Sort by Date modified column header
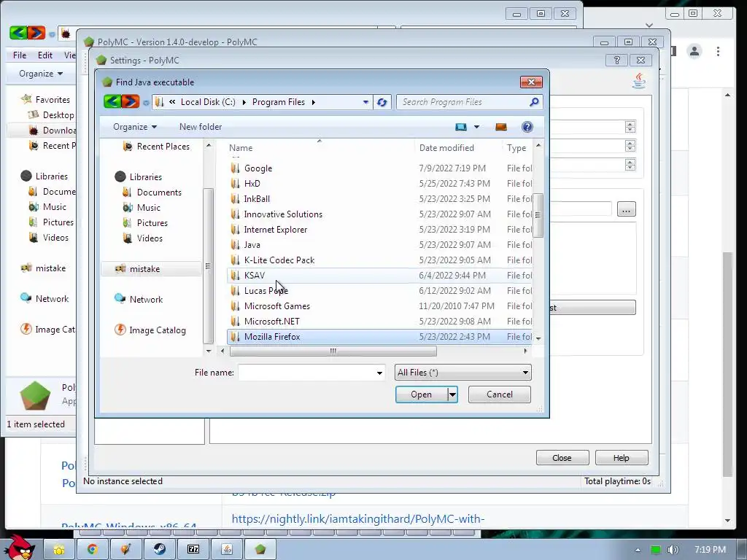747x560 pixels. [458, 147]
